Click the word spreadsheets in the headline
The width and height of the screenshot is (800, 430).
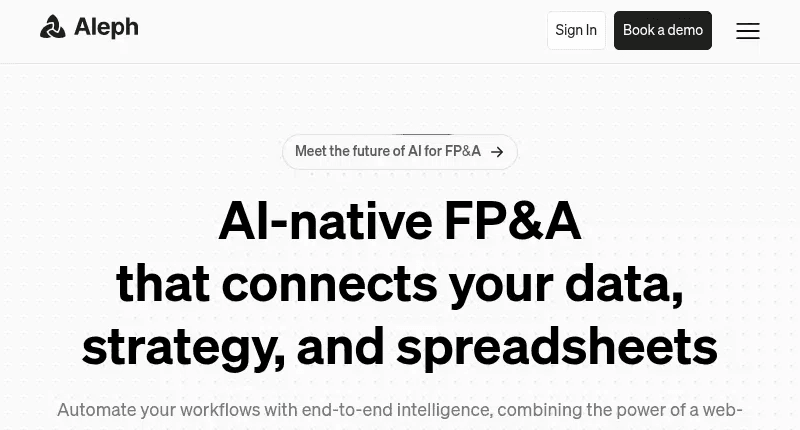[x=557, y=347]
